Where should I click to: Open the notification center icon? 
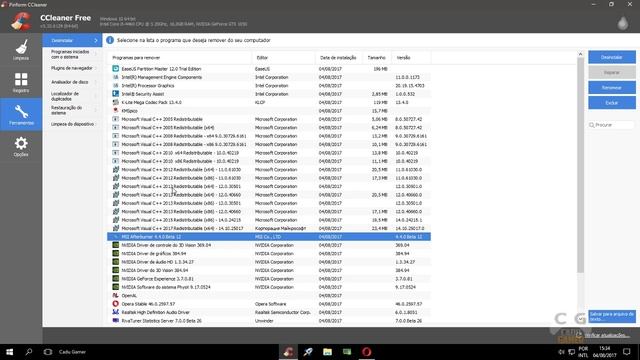[627, 352]
